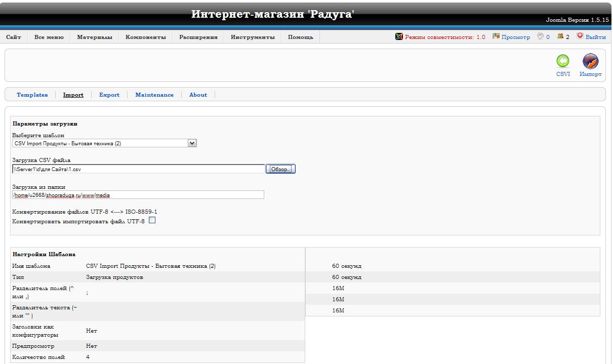Click the Обзор browse button
The height and width of the screenshot is (364, 613).
click(280, 169)
